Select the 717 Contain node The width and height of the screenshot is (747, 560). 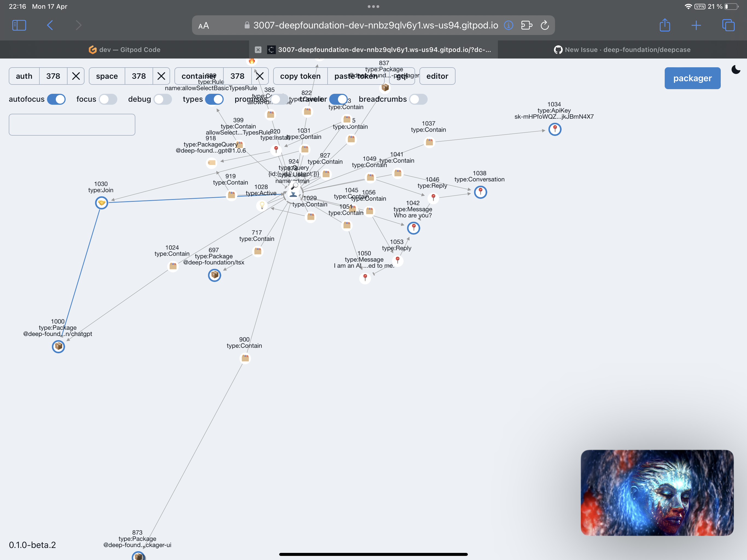pyautogui.click(x=258, y=251)
